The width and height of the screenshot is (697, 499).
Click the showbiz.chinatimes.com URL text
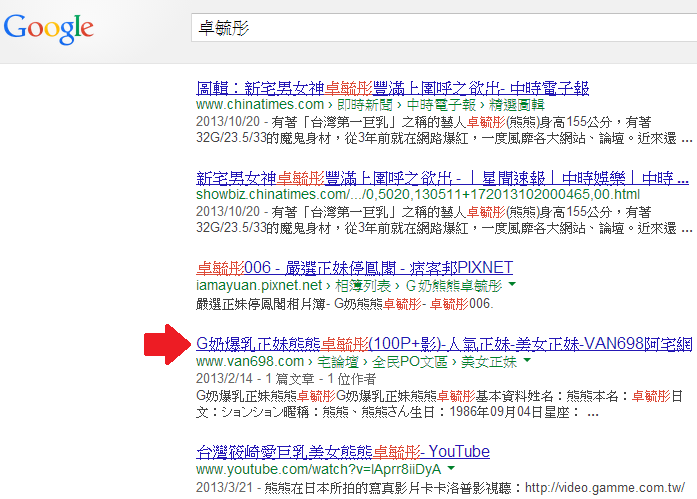417,195
